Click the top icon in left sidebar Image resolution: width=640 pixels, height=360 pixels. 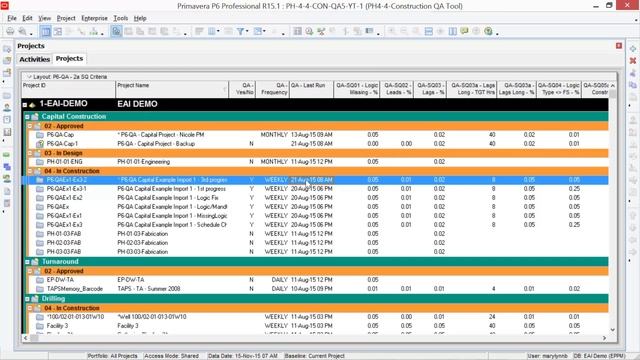(7, 49)
